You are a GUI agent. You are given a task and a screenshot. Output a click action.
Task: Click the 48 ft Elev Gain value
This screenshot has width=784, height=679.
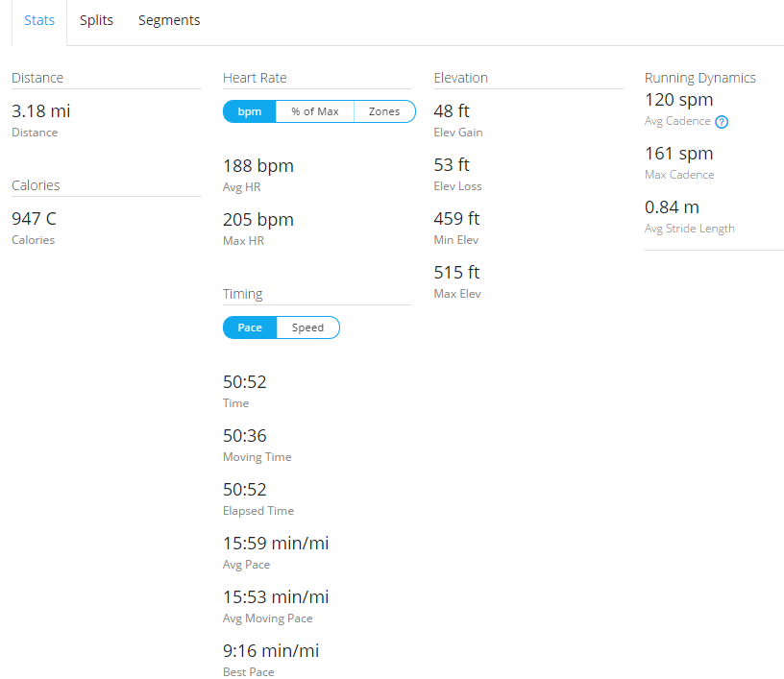(452, 111)
